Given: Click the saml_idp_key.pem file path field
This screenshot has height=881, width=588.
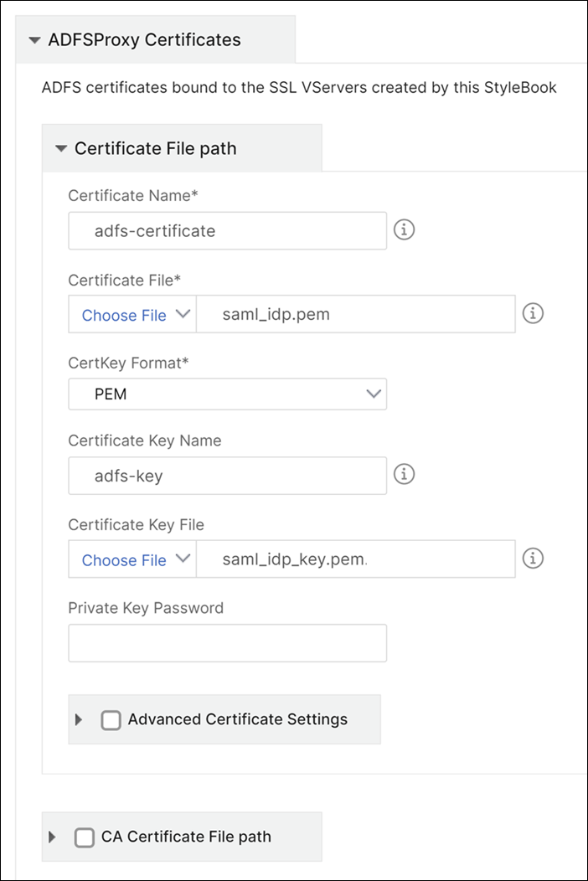Looking at the screenshot, I should [x=356, y=559].
